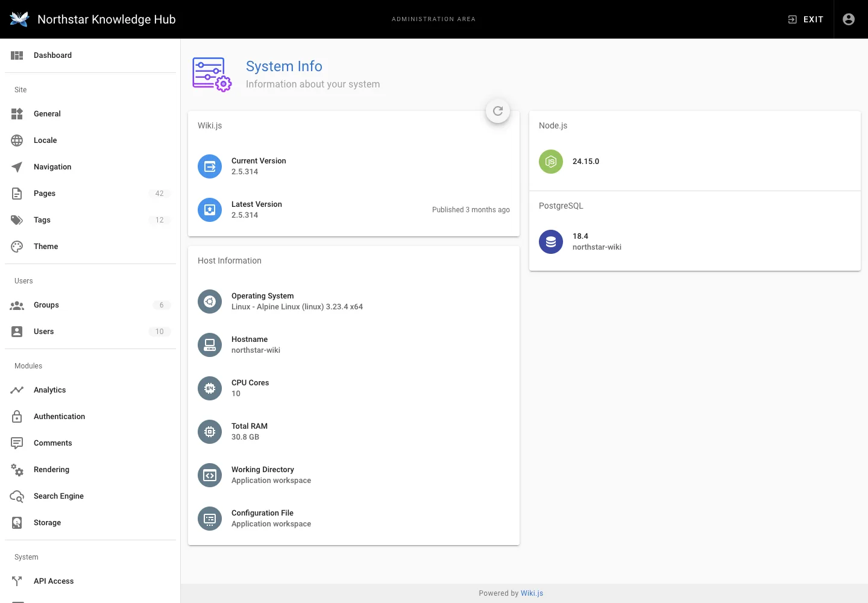Click the Current Version icon
868x603 pixels.
(210, 166)
